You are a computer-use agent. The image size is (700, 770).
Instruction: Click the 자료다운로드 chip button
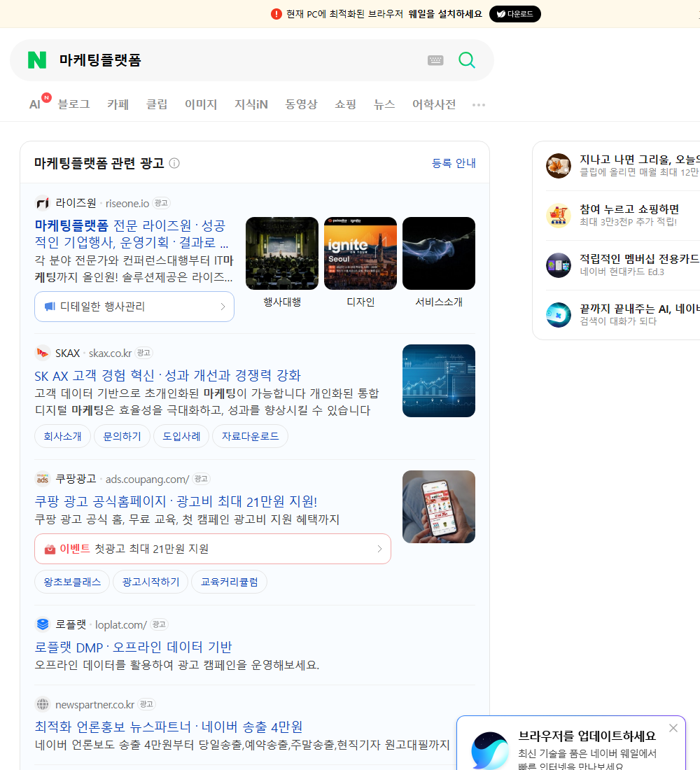click(250, 436)
